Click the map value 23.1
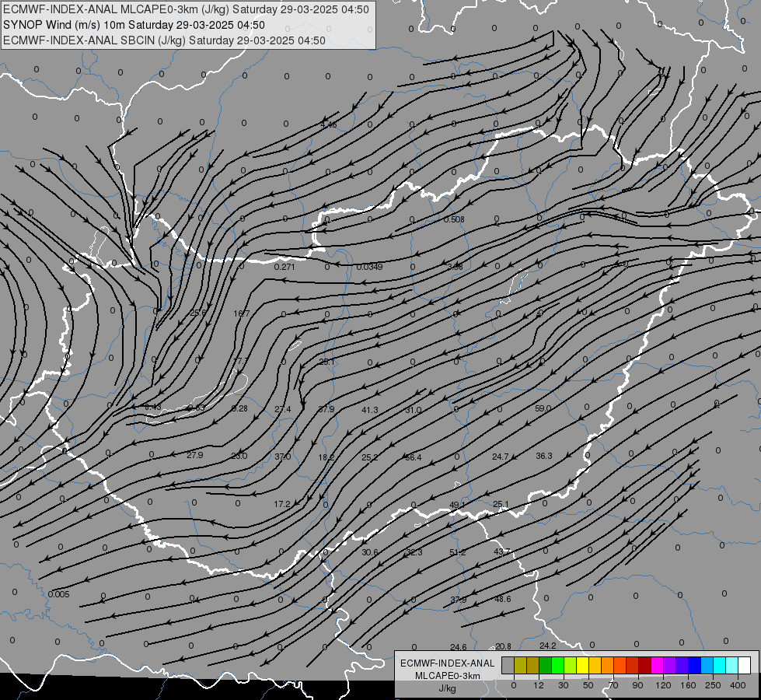Screen dimensions: 761x700 (x=326, y=362)
